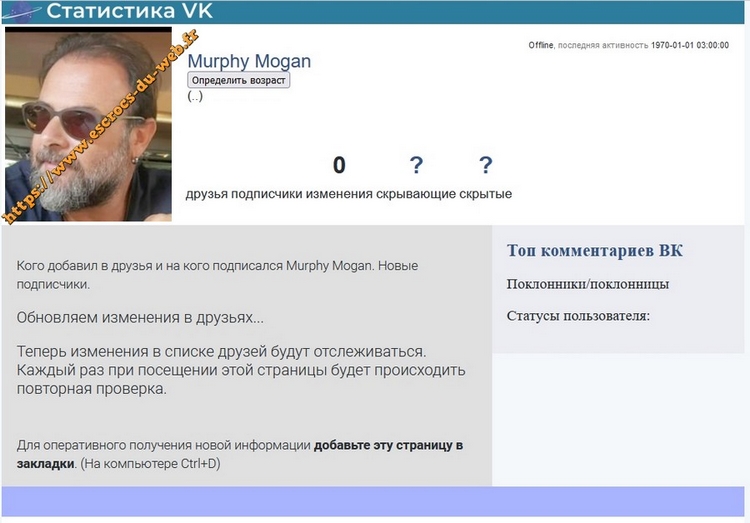Click the lavender bar at page bottom

[x=373, y=501]
